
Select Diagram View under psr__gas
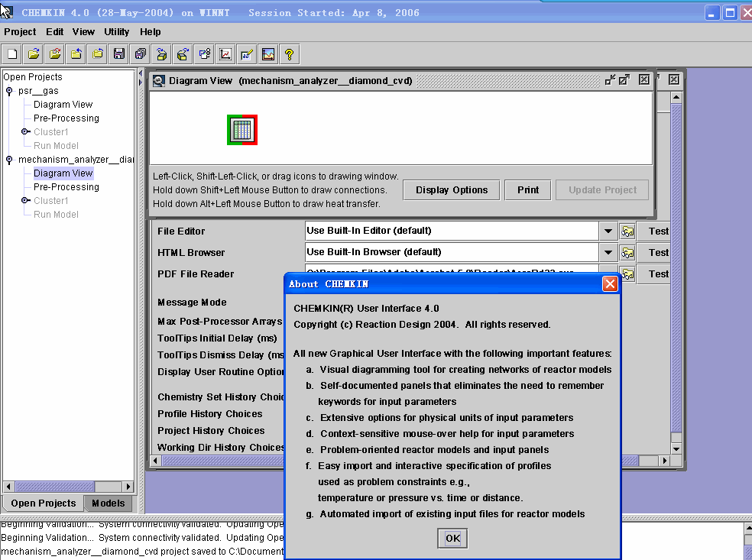[x=63, y=105]
